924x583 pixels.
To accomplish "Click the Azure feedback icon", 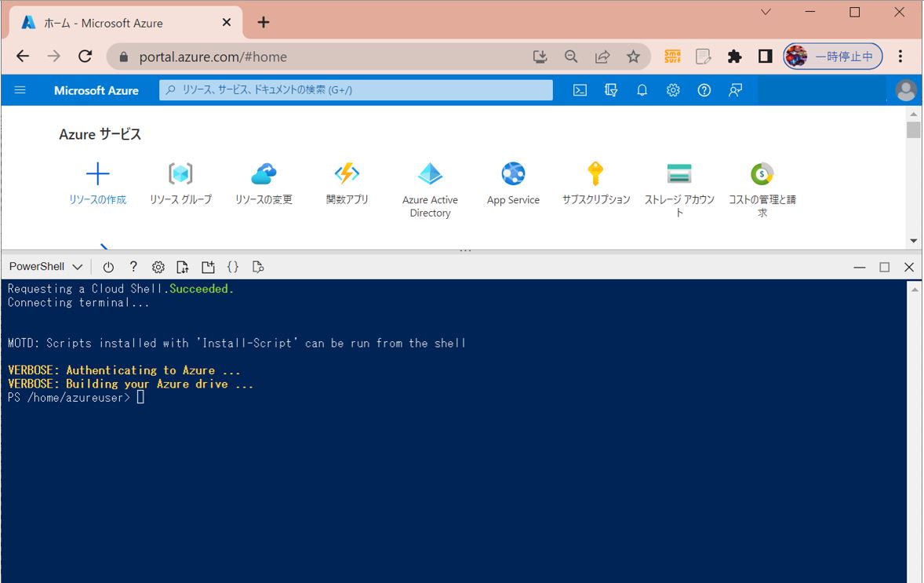I will coord(735,90).
